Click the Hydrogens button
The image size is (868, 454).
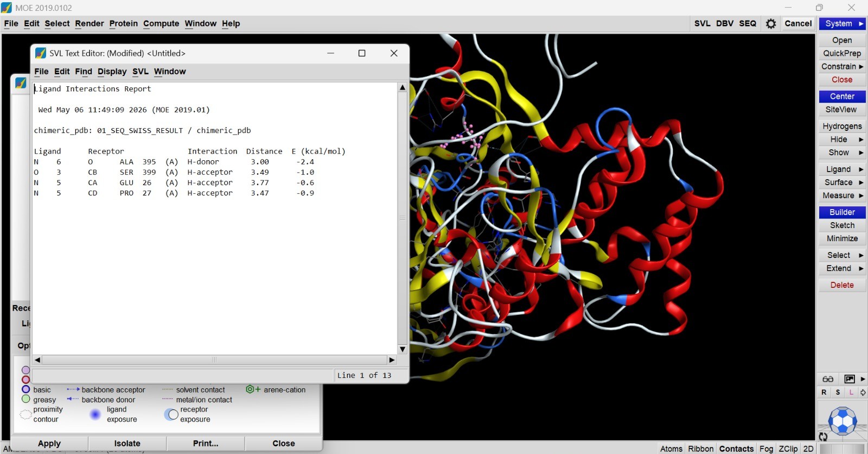(843, 126)
